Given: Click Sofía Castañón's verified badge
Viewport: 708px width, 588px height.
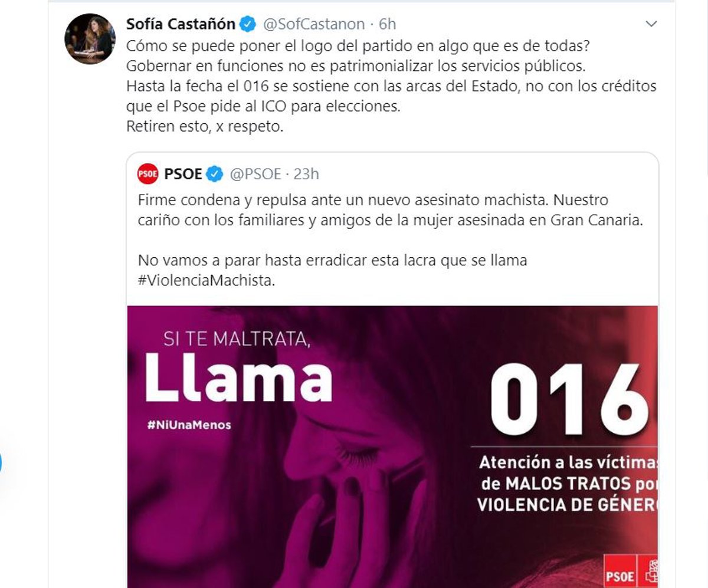Looking at the screenshot, I should coord(248,24).
